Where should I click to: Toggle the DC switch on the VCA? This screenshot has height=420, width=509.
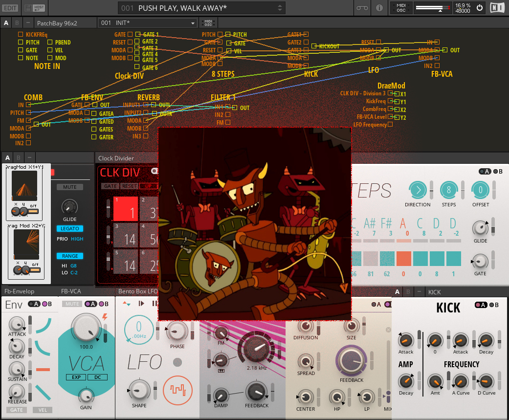pyautogui.click(x=97, y=377)
